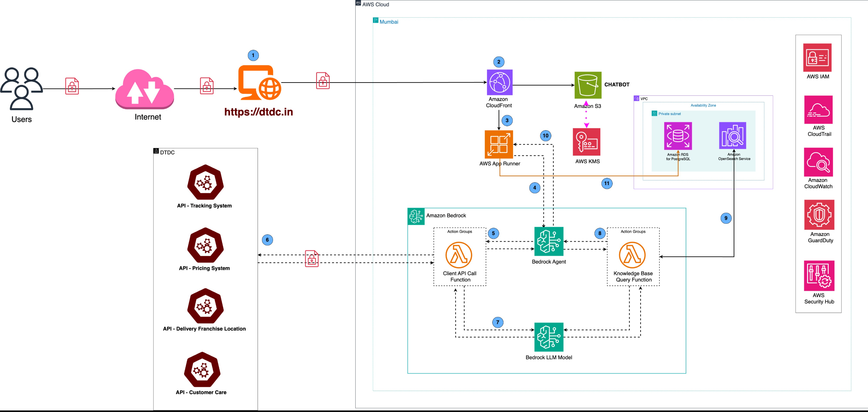The image size is (868, 412).
Task: Click the Client API Call Function lambda
Action: (x=459, y=255)
